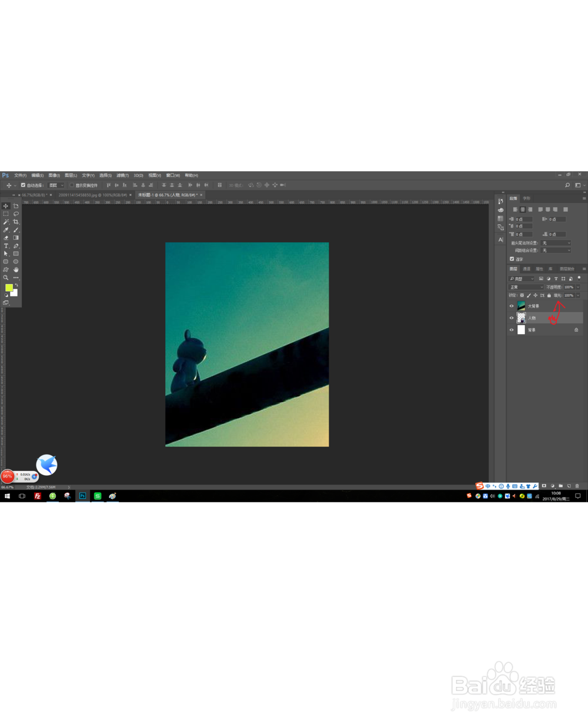Viewport: 588px width, 724px height.
Task: Select the Artboard tool
Action: [x=16, y=206]
